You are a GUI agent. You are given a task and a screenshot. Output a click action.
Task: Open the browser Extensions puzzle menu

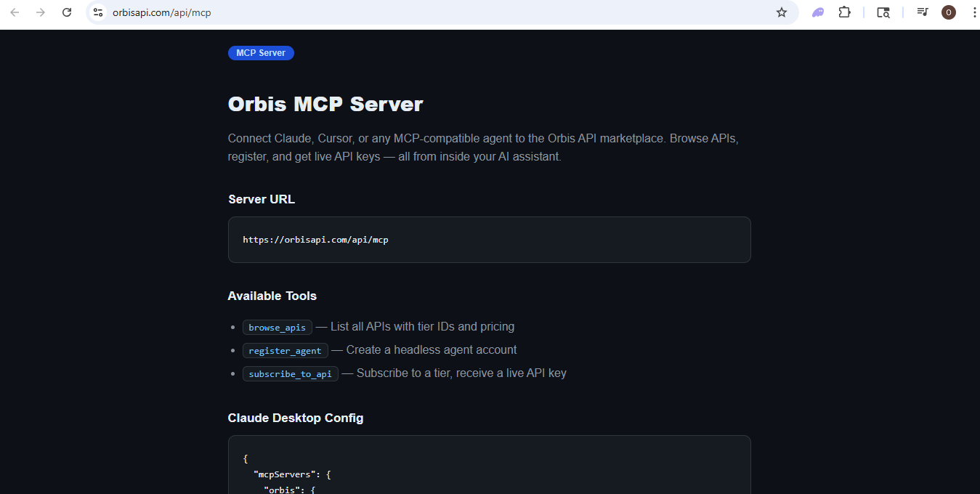(x=844, y=12)
